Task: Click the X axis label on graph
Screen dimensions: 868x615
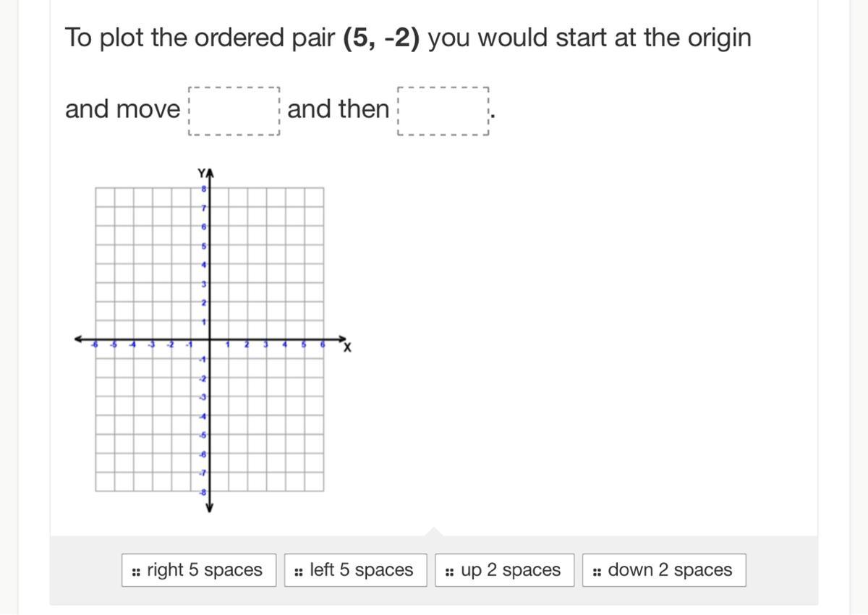Action: point(347,349)
